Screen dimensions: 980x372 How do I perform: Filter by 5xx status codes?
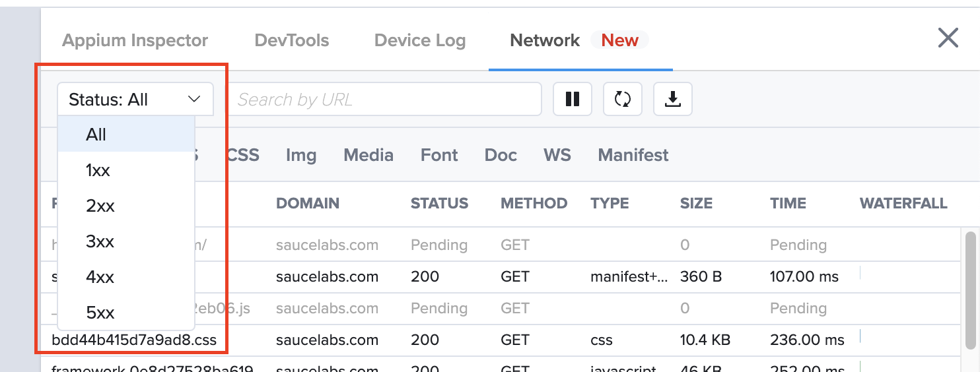click(x=100, y=313)
